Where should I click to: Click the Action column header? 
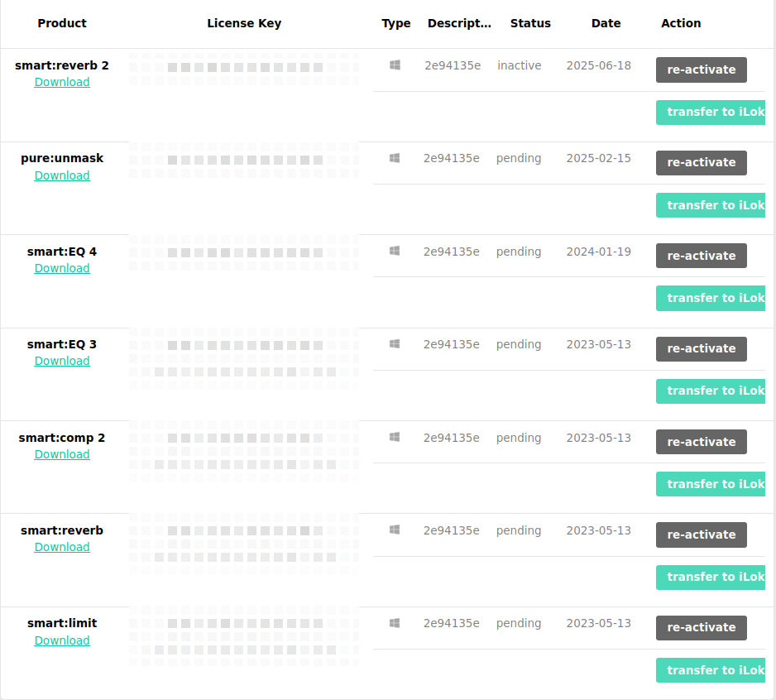click(x=681, y=23)
